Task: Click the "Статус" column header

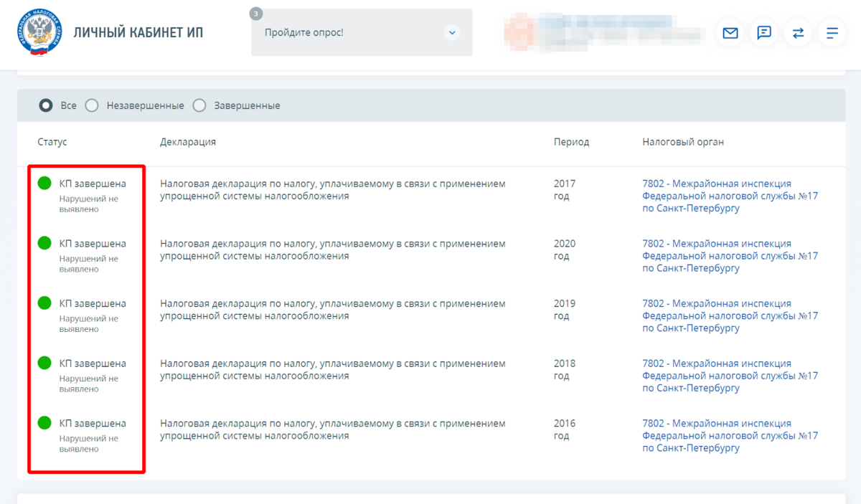Action: coord(52,142)
